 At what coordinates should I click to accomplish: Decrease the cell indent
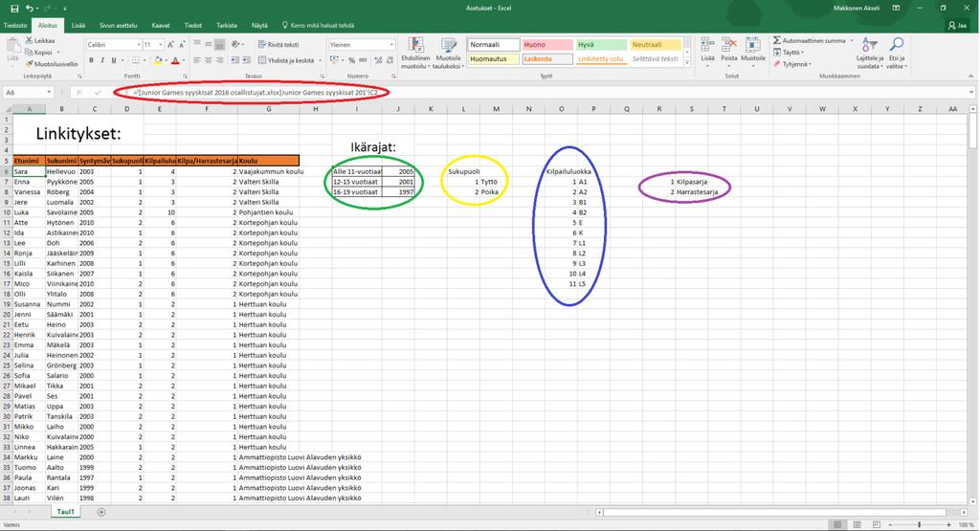point(235,60)
